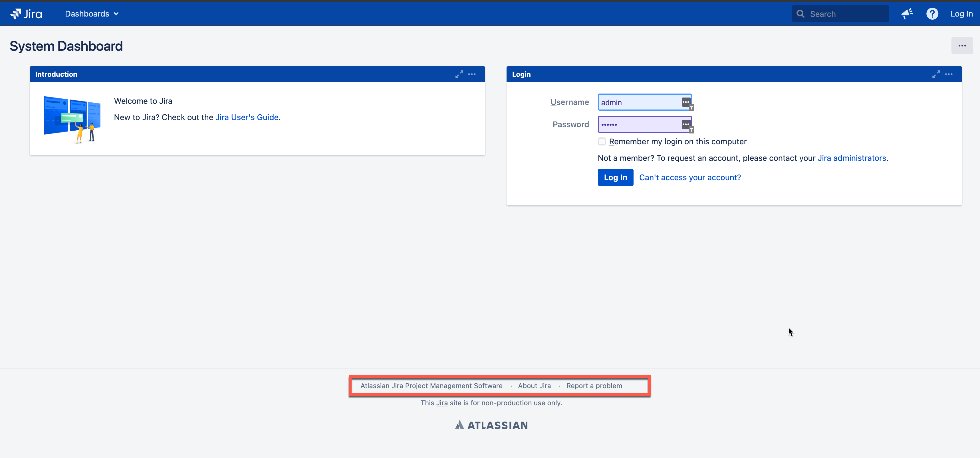Click password manager icon in Username field
Viewport: 980px width, 458px height.
pos(685,102)
